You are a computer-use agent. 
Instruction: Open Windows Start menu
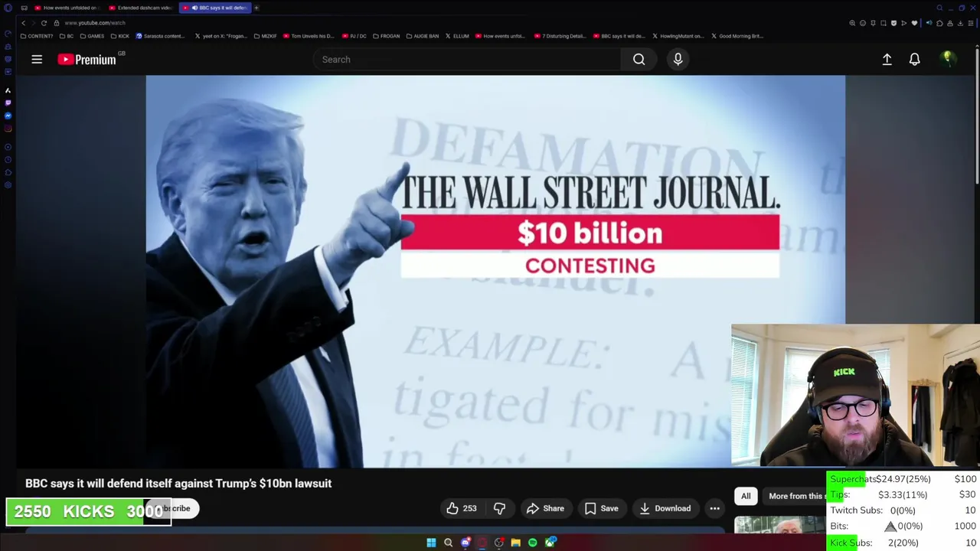pyautogui.click(x=431, y=543)
